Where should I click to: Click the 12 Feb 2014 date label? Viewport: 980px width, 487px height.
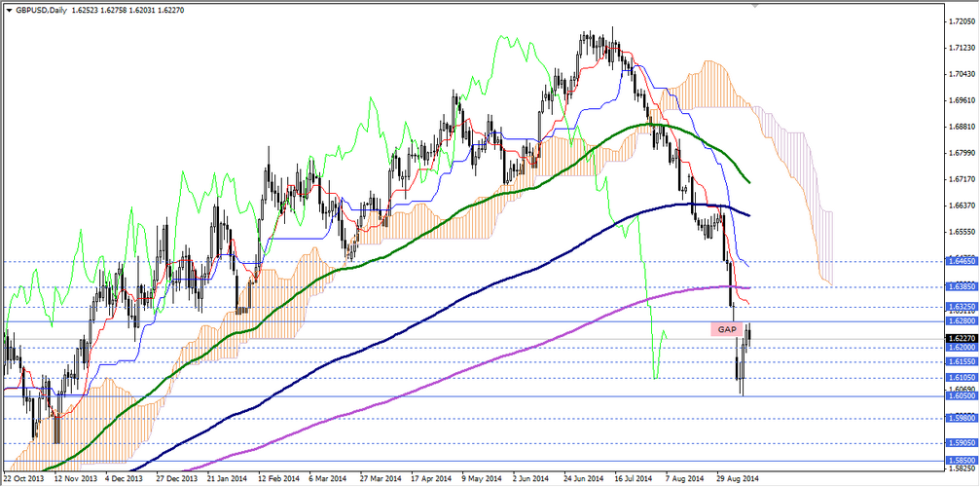[x=277, y=478]
